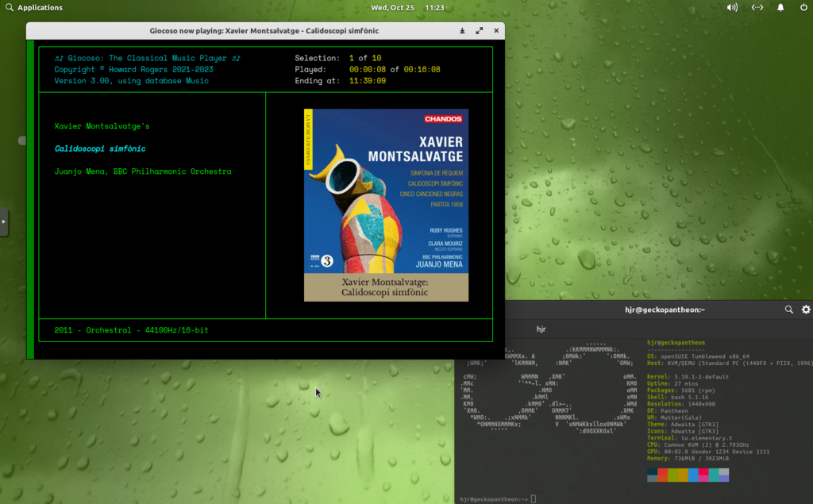Image resolution: width=813 pixels, height=504 pixels.
Task: Click the "Packages: 1681 (rpm)" terminal line
Action: point(680,391)
